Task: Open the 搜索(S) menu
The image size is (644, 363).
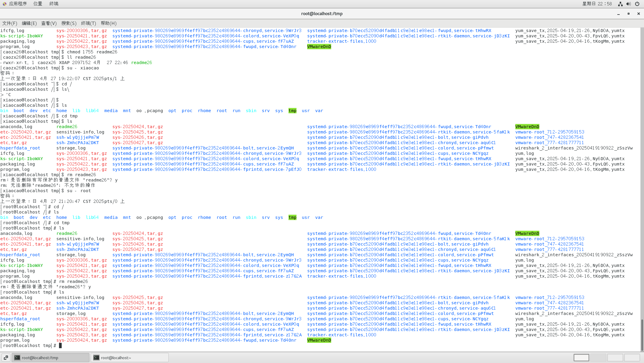Action: pyautogui.click(x=69, y=23)
